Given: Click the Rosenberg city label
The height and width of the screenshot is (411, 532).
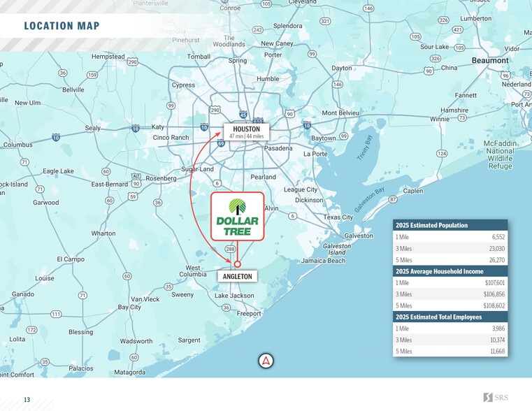Looking at the screenshot, I should click(161, 178).
